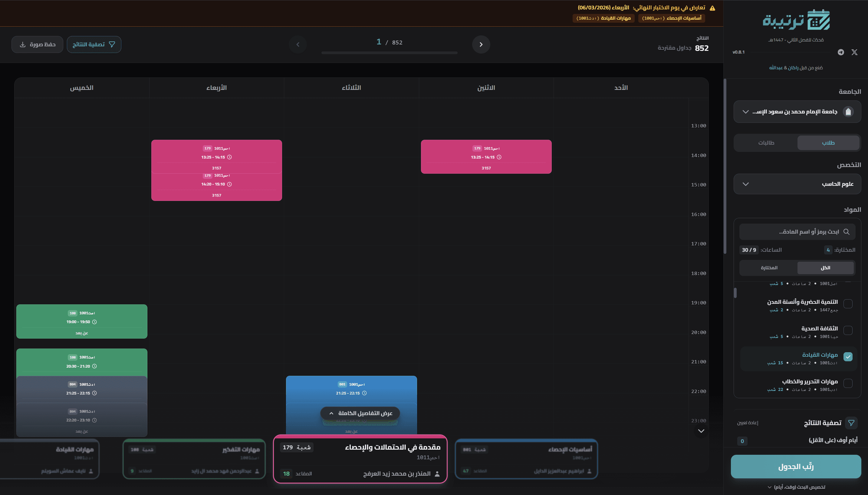The image size is (868, 495).
Task: Click the الأربعاء day column header
Action: (x=217, y=88)
